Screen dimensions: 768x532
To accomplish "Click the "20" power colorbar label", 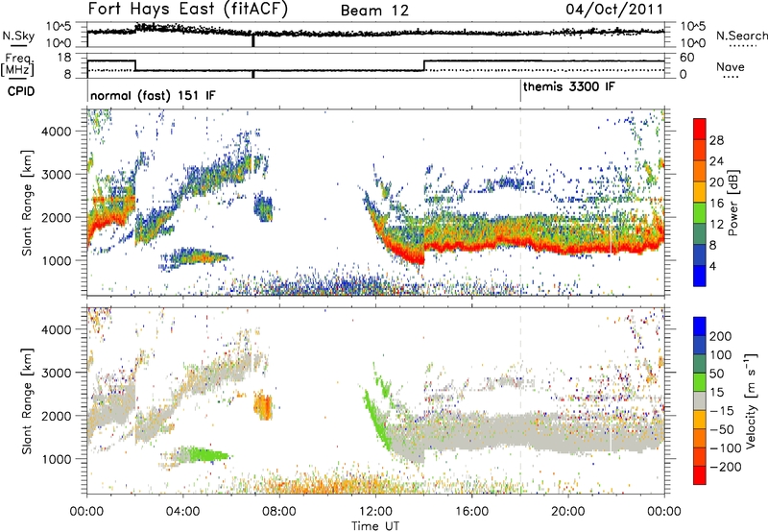I will pos(716,182).
